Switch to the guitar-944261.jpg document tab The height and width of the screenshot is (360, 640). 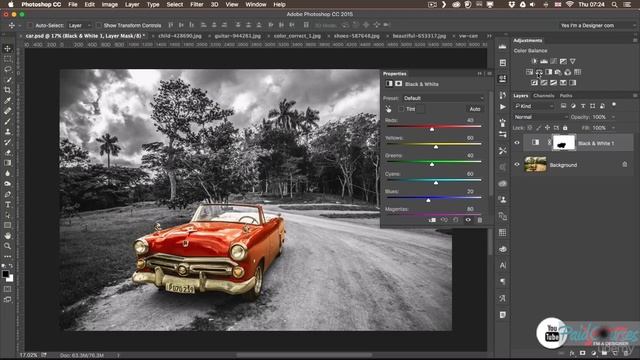tap(238, 36)
